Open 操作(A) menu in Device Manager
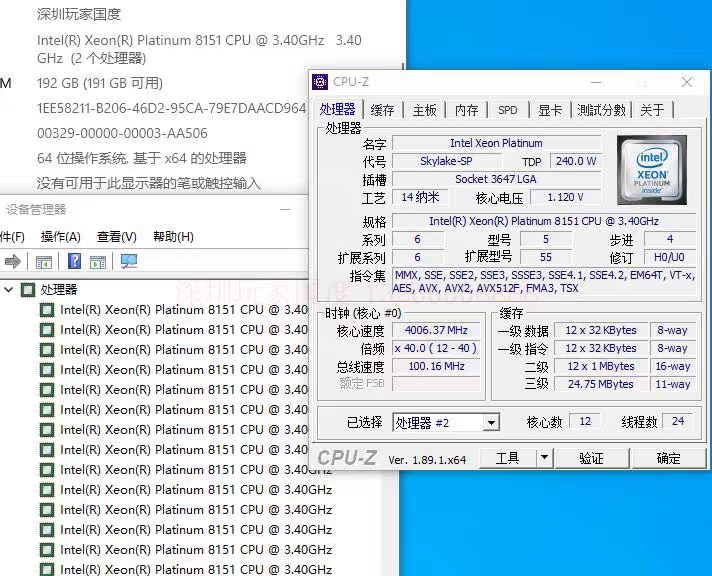The height and width of the screenshot is (576, 712). click(61, 237)
